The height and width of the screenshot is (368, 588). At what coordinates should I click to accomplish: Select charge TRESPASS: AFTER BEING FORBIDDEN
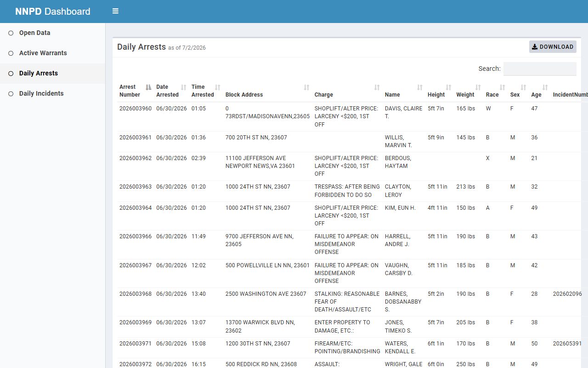[347, 191]
